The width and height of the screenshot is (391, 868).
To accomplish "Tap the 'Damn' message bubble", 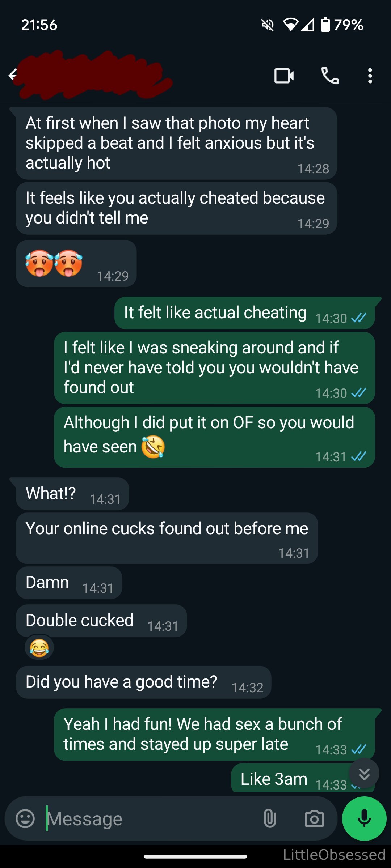I will pos(69,583).
